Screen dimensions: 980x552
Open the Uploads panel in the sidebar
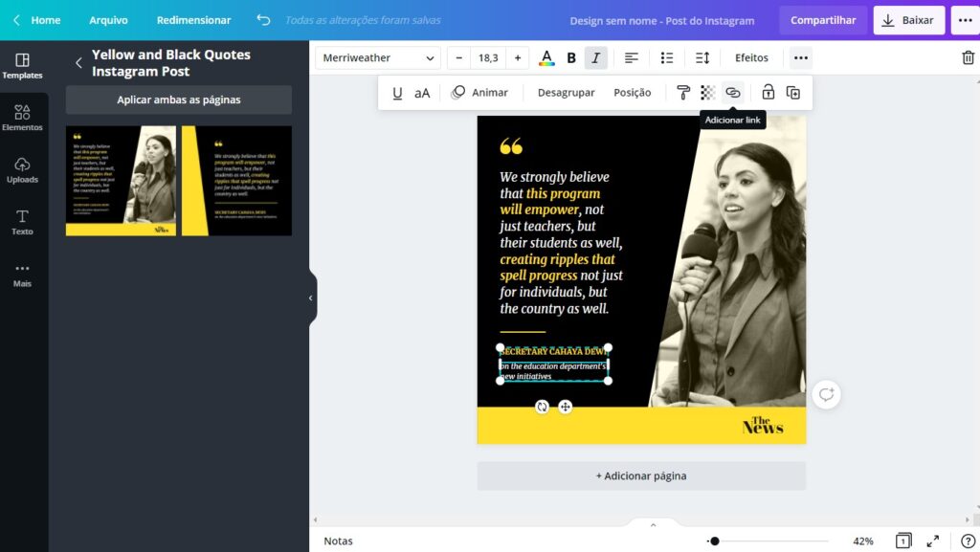tap(22, 170)
